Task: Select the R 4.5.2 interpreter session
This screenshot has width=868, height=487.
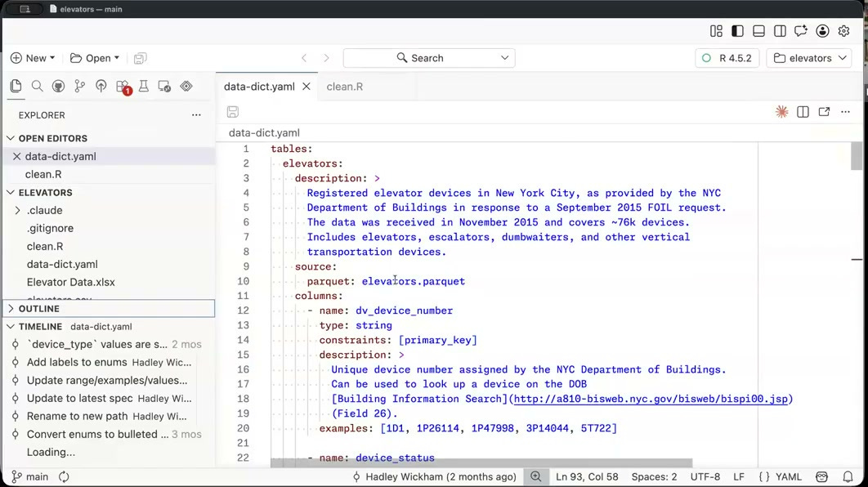Action: [727, 58]
